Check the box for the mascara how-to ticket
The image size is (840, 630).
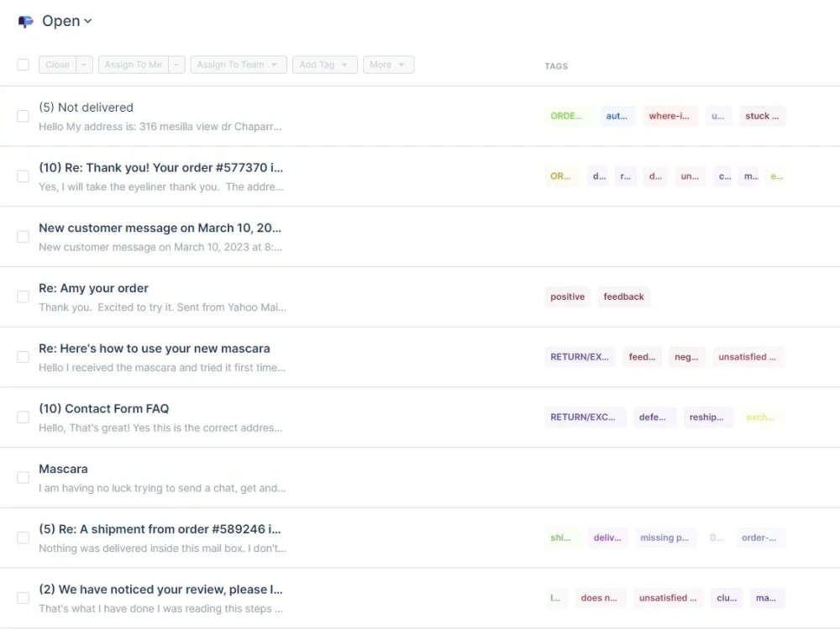pyautogui.click(x=23, y=357)
